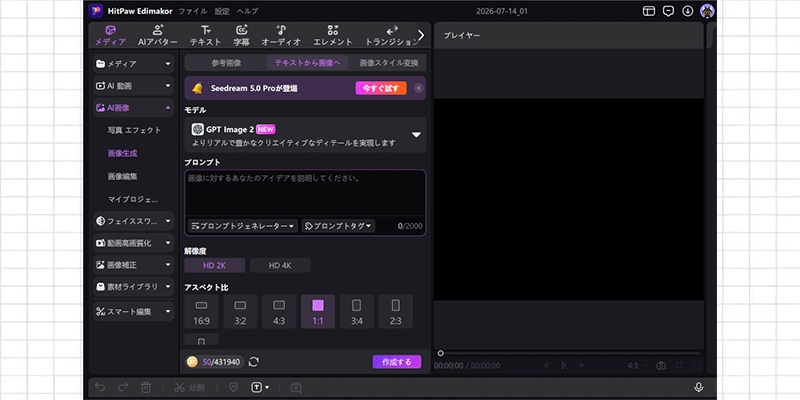Open the エレメント elements tool

point(333,36)
